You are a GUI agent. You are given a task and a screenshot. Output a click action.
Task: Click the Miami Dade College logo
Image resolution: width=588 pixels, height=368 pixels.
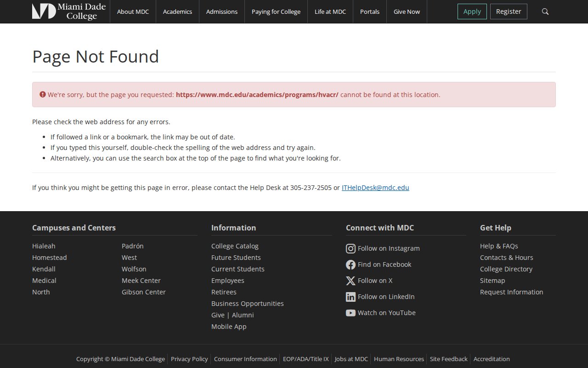(69, 11)
